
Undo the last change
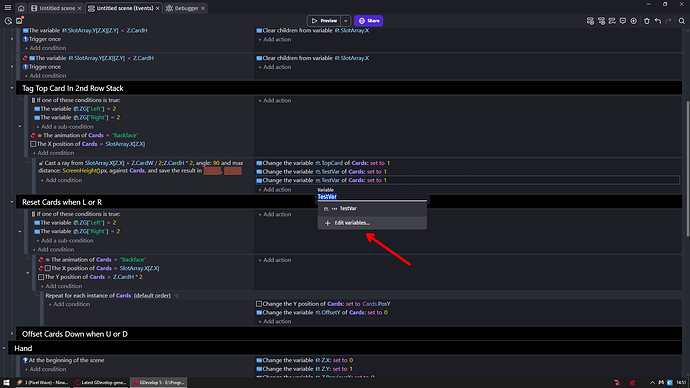click(657, 21)
